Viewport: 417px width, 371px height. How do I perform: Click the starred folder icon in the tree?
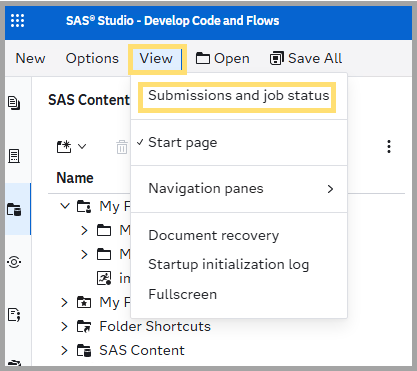(x=84, y=303)
